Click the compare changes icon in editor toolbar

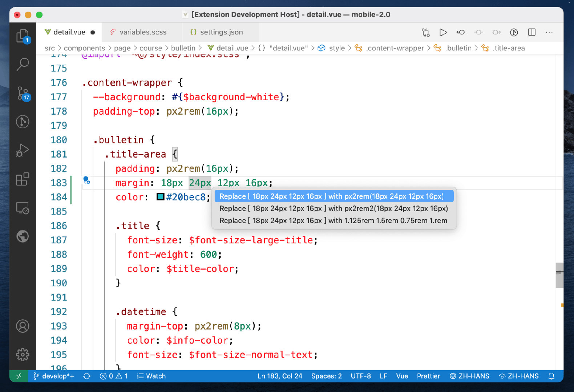pos(425,32)
